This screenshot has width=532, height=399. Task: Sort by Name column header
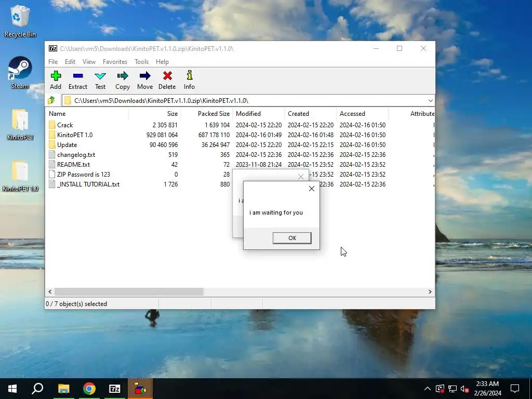coord(87,114)
